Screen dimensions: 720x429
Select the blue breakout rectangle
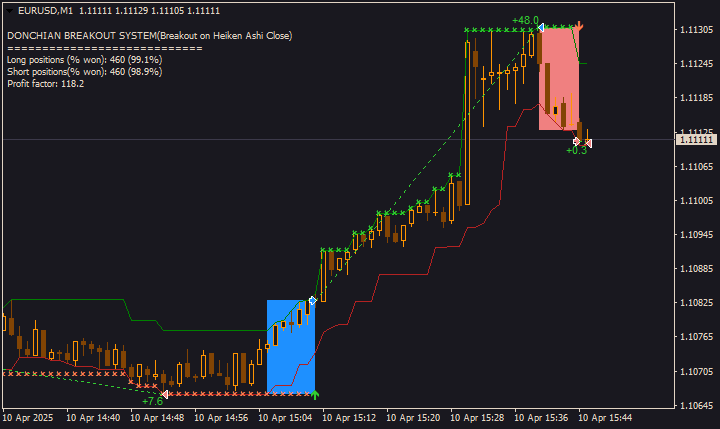coord(290,346)
